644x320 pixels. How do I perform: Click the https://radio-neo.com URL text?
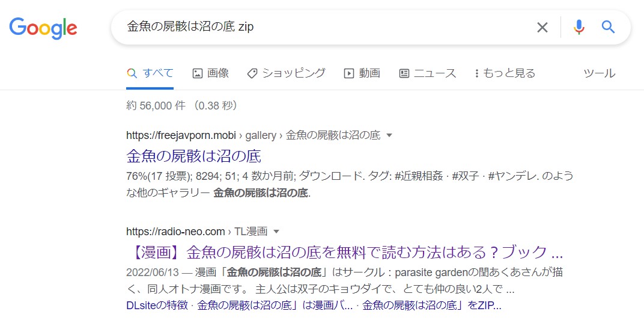coord(175,232)
